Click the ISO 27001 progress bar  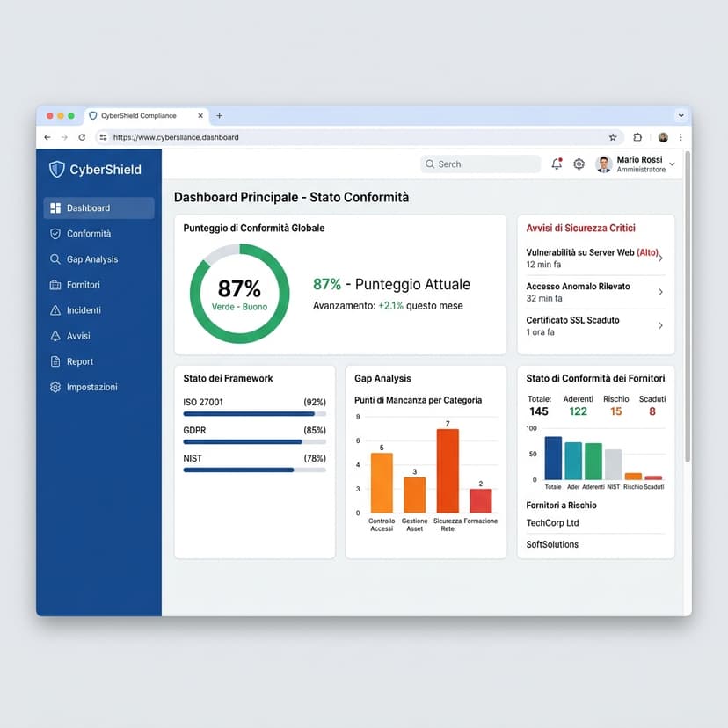tap(254, 414)
